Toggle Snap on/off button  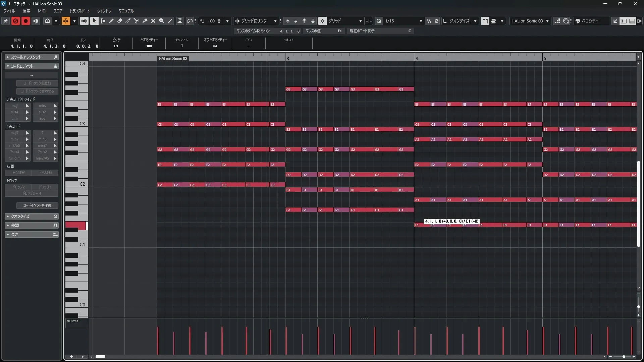click(322, 21)
